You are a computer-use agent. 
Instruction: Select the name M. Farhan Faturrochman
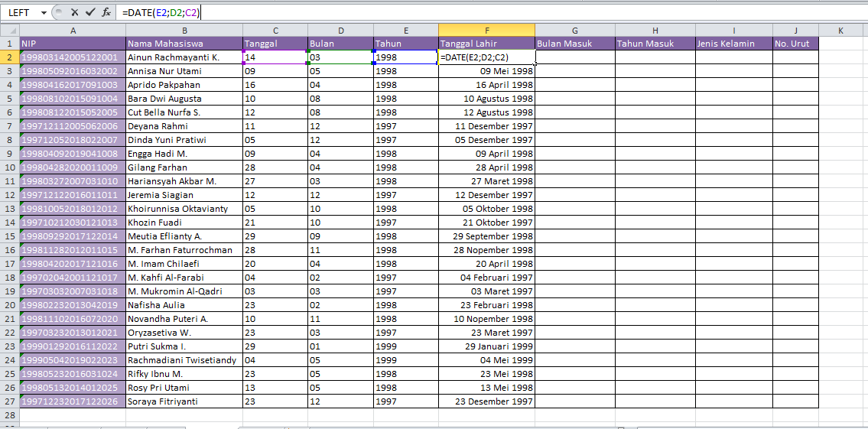click(x=184, y=250)
